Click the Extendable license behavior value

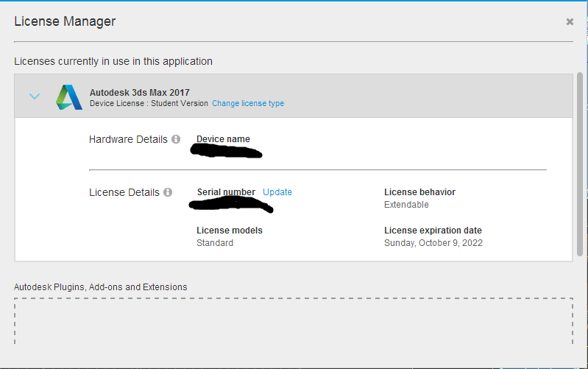pyautogui.click(x=406, y=205)
